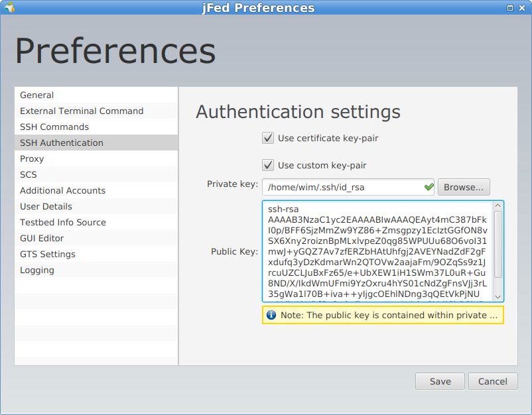The image size is (532, 415).
Task: Open the Logging section
Action: pos(96,270)
